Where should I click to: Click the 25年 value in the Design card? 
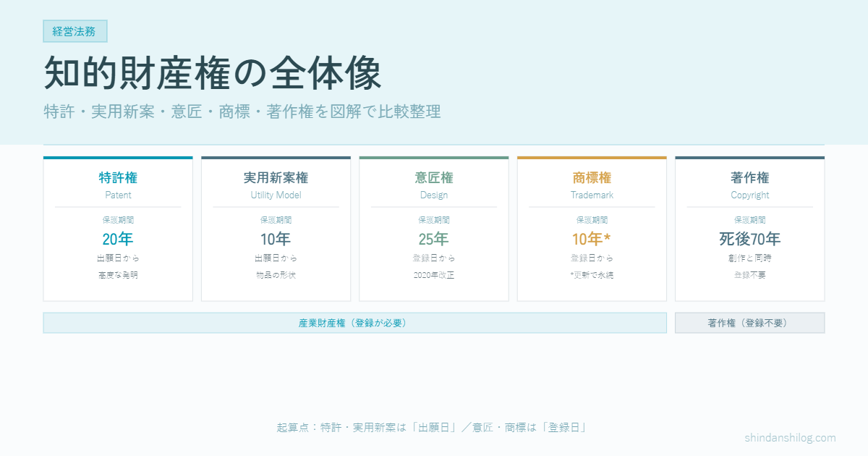click(434, 239)
